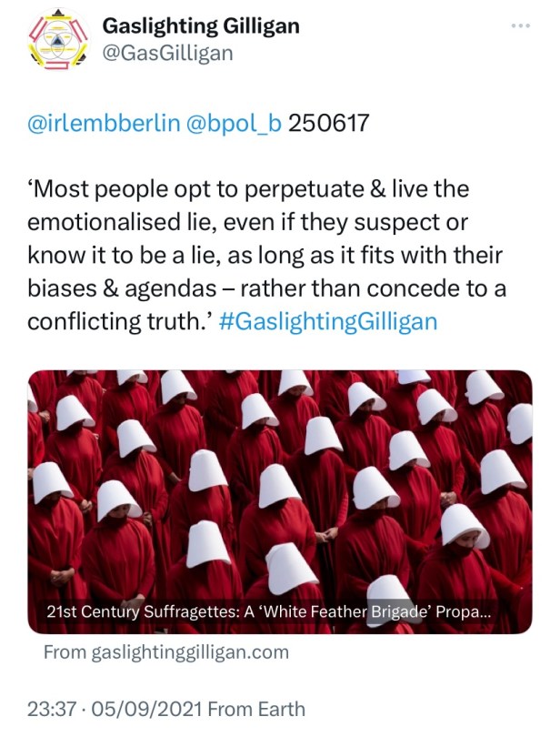Open the From gaslightinggilligan.com source link
Image resolution: width=560 pixels, height=737 pixels.
click(165, 652)
